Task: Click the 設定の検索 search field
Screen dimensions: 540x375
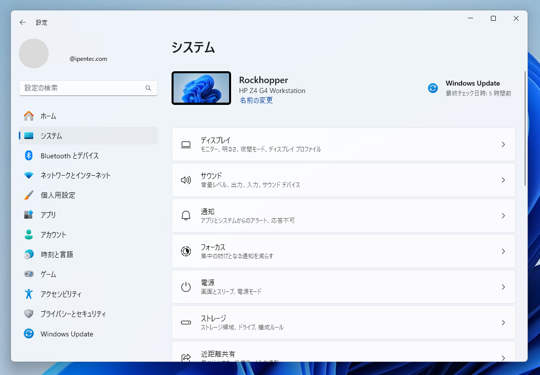Action: (x=88, y=88)
